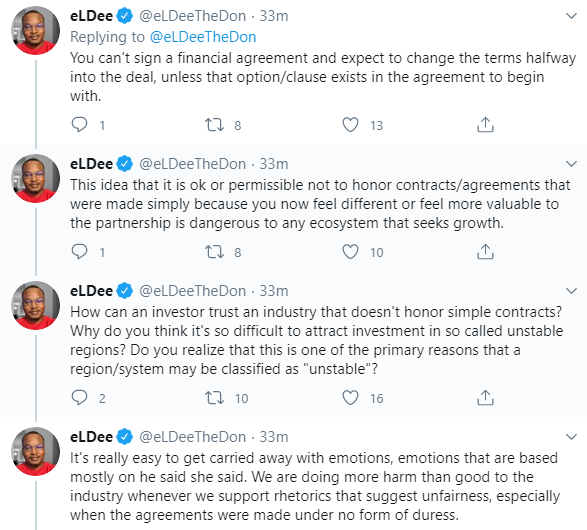Share the tweet about honoring contracts/agreements
Image resolution: width=587 pixels, height=530 pixels.
(485, 252)
